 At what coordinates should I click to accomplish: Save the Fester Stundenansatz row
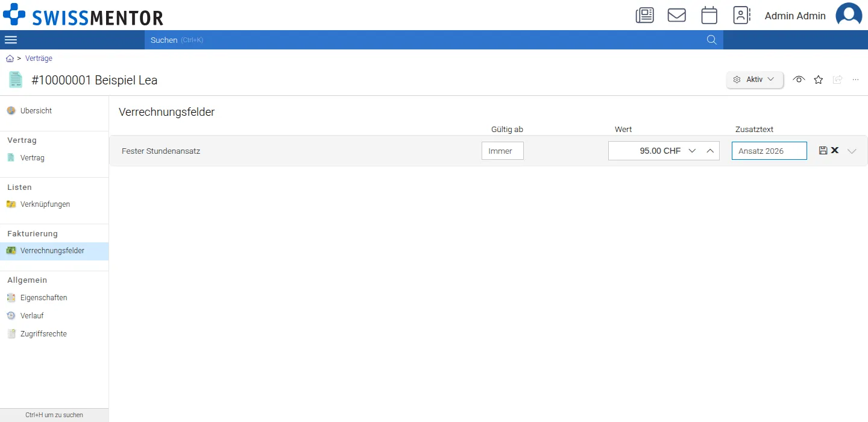[823, 150]
